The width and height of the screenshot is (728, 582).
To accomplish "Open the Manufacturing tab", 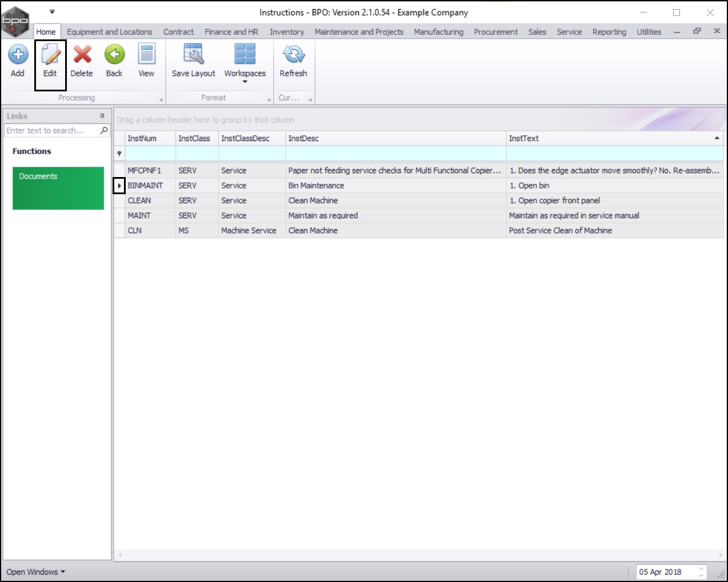I will tap(439, 32).
